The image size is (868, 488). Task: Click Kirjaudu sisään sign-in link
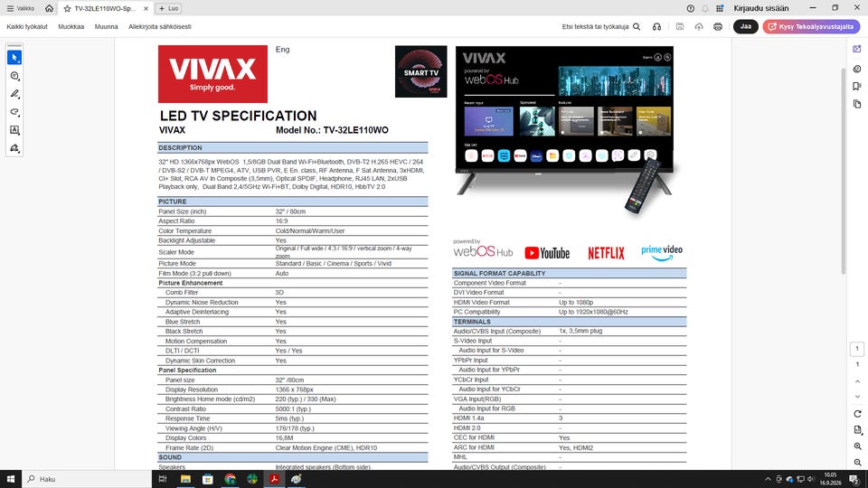[761, 8]
